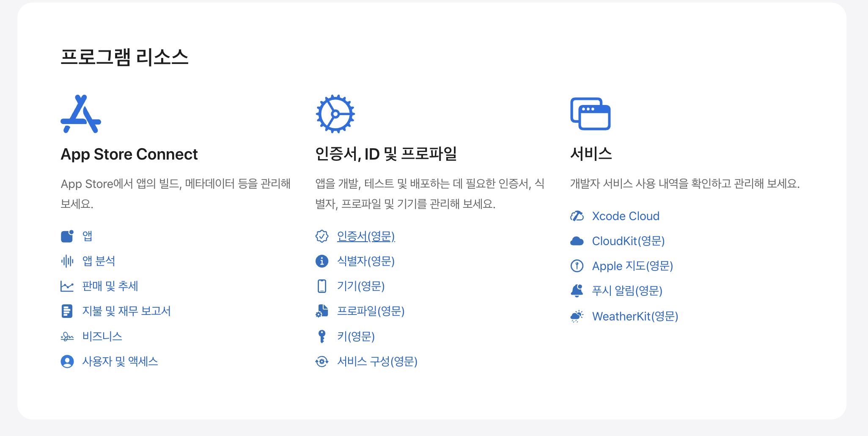Click the key icon beside 키(영문)

click(x=322, y=337)
